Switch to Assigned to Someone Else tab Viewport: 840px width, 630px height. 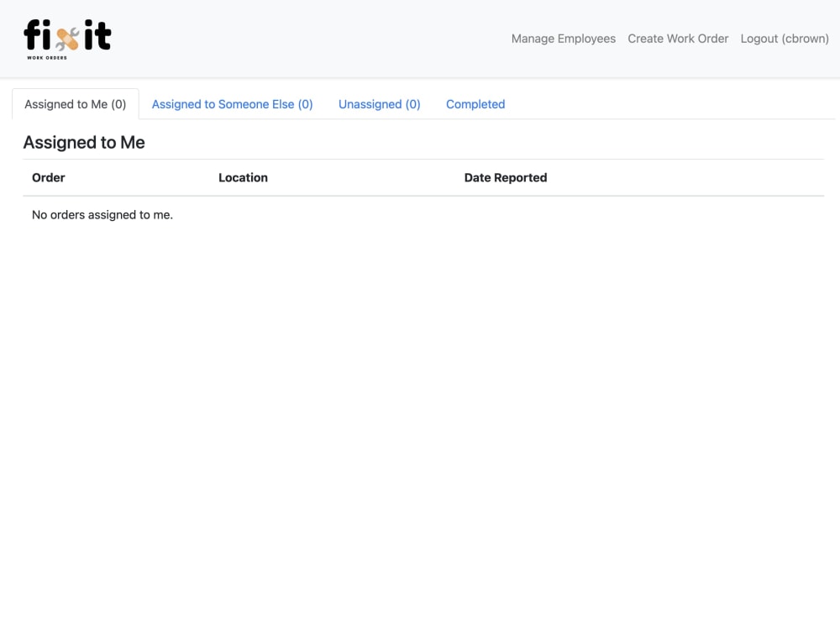point(232,104)
